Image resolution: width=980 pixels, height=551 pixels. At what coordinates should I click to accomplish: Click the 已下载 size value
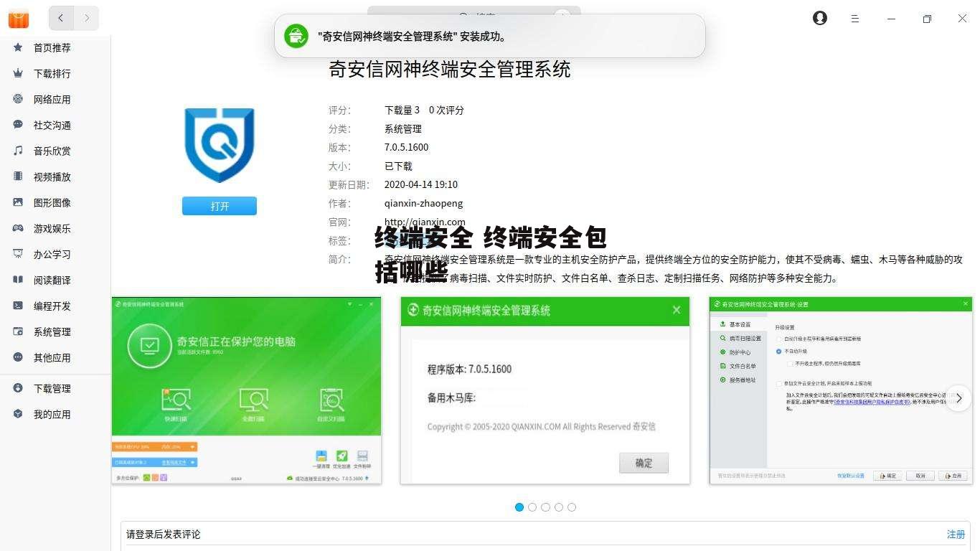(x=398, y=166)
